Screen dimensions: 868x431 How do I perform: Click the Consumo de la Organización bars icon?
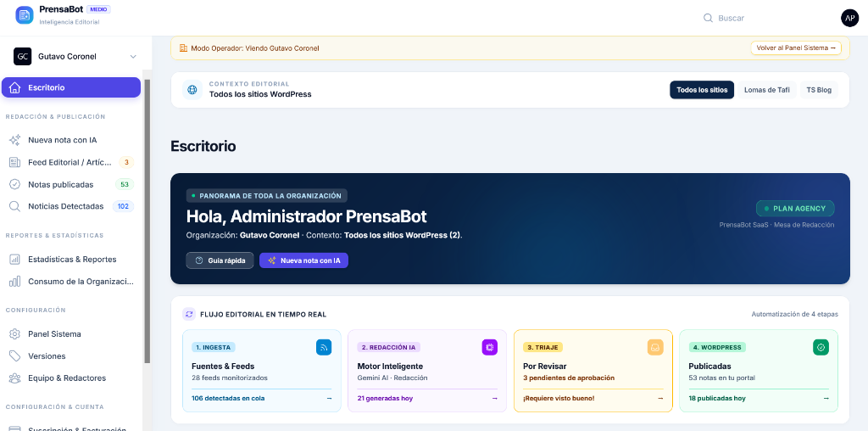click(15, 282)
